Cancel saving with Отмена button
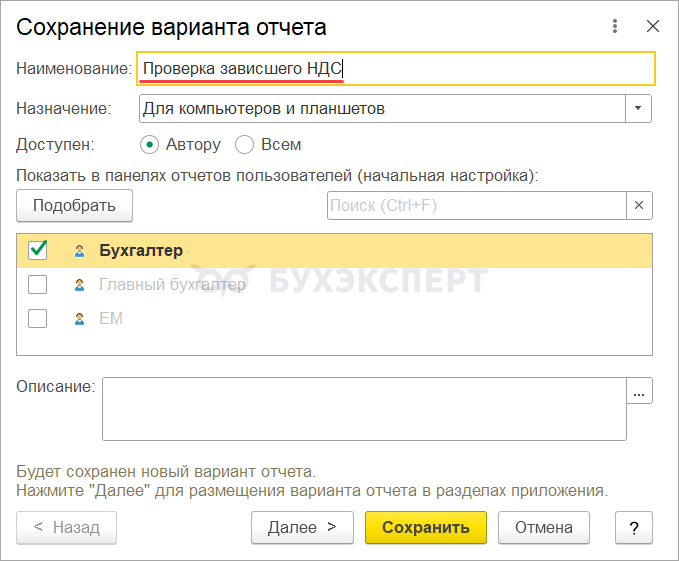The width and height of the screenshot is (679, 561). point(543,527)
